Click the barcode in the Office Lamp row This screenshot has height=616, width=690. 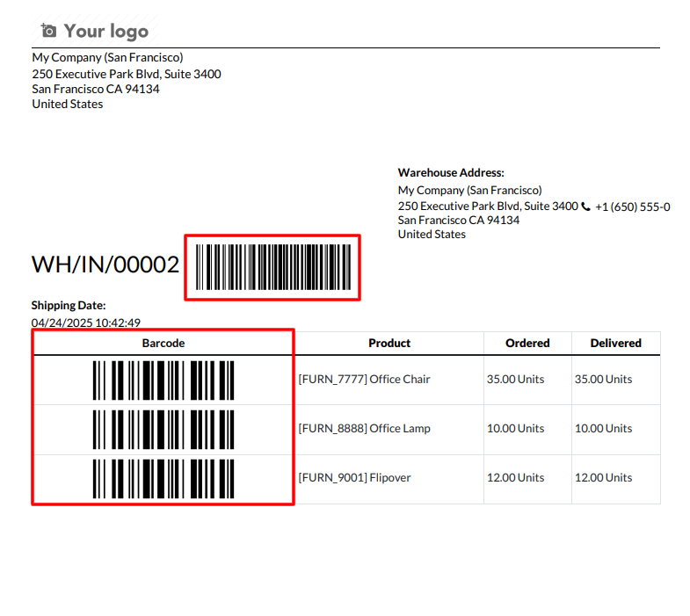click(x=163, y=430)
